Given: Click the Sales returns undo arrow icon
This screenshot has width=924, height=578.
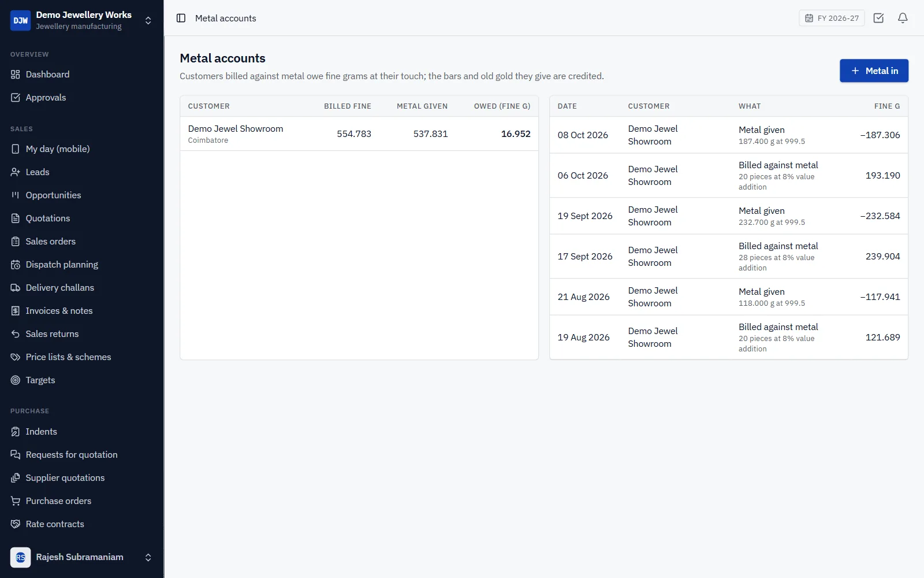Looking at the screenshot, I should click(16, 334).
